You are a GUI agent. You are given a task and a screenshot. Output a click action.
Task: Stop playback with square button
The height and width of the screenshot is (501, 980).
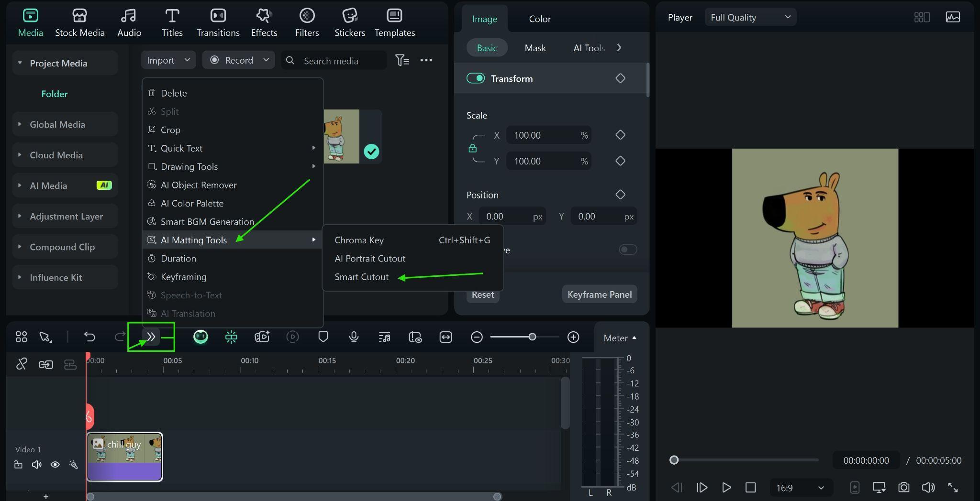(750, 488)
